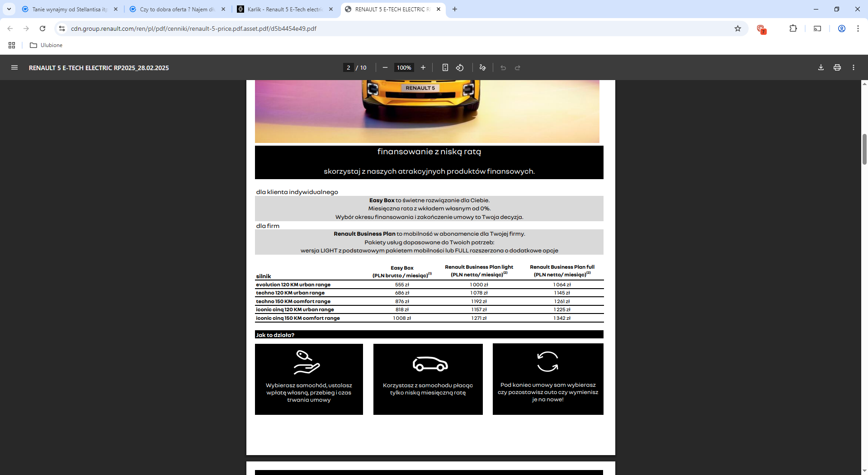Open the PDF sidebar hamburger menu
The image size is (868, 475).
click(x=14, y=67)
